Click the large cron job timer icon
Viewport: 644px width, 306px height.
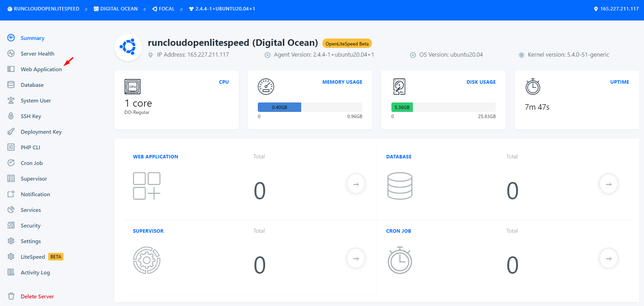coord(400,260)
